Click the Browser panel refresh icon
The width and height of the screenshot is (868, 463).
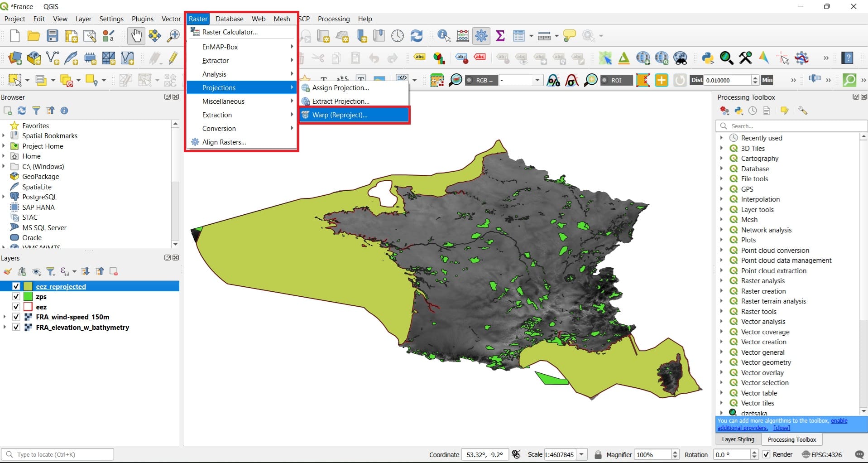click(22, 111)
